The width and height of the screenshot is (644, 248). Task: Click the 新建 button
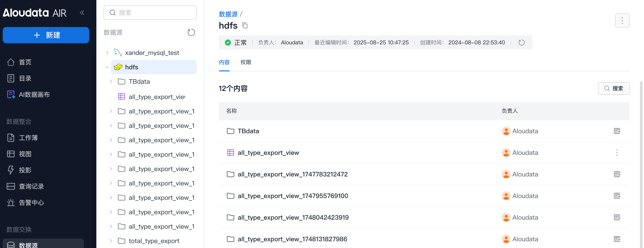[46, 35]
